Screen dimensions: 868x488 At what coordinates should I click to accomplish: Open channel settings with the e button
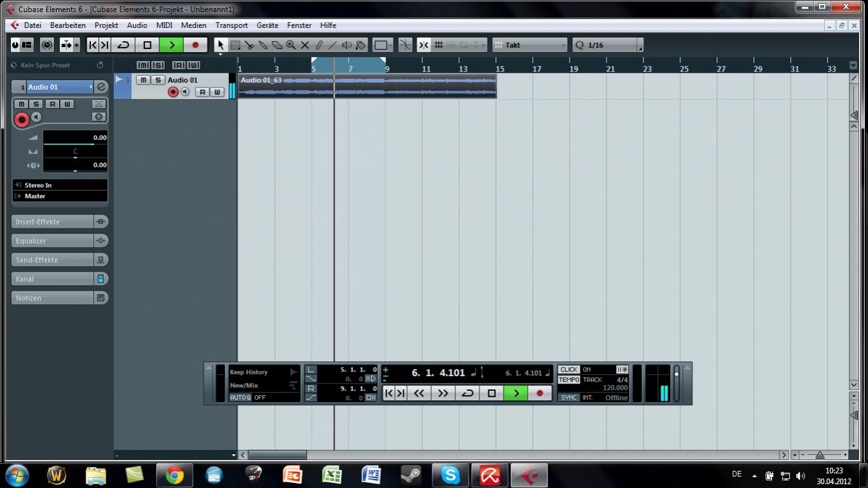pyautogui.click(x=101, y=87)
